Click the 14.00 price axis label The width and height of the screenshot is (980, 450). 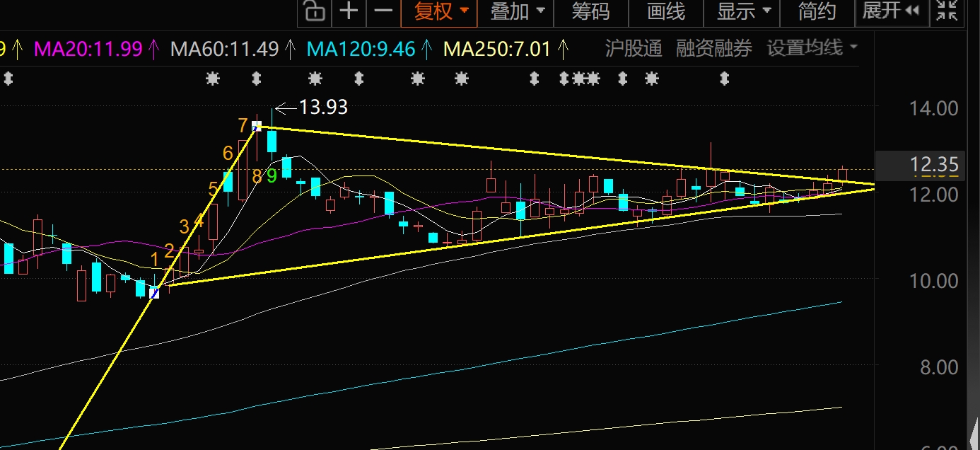934,108
